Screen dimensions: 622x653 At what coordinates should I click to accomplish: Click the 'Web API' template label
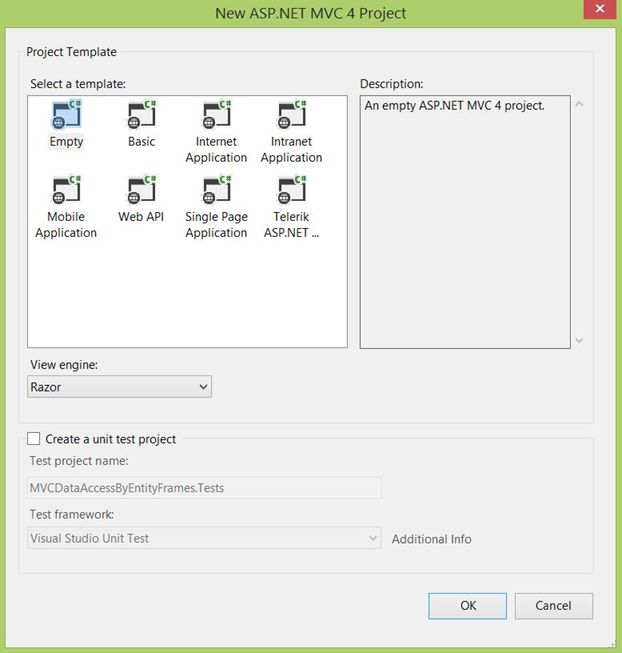pos(141,217)
